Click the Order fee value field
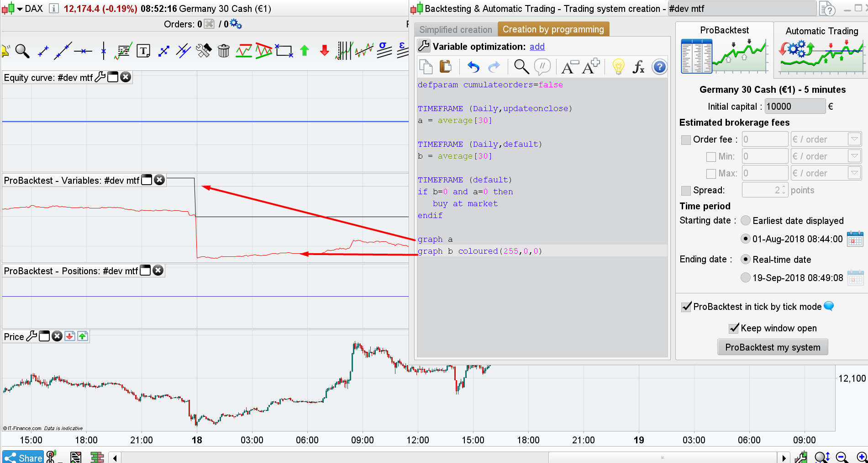Screen dimensions: 868x463 (x=765, y=139)
